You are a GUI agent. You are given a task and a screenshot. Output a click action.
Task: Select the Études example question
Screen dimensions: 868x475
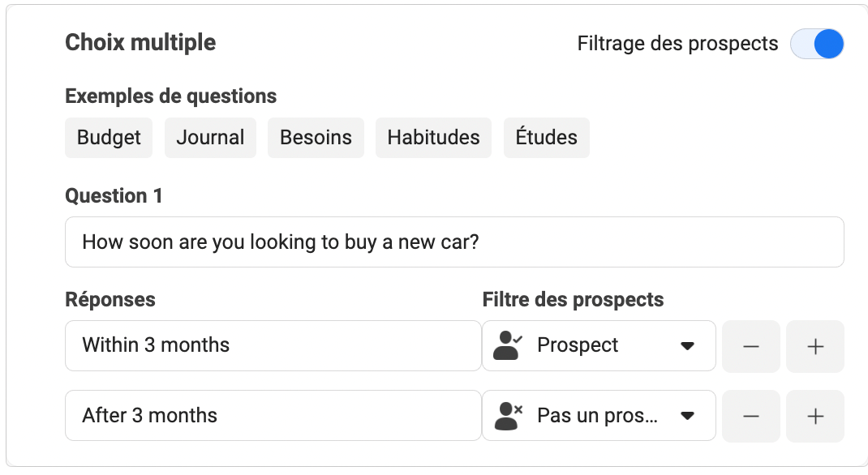pos(546,137)
